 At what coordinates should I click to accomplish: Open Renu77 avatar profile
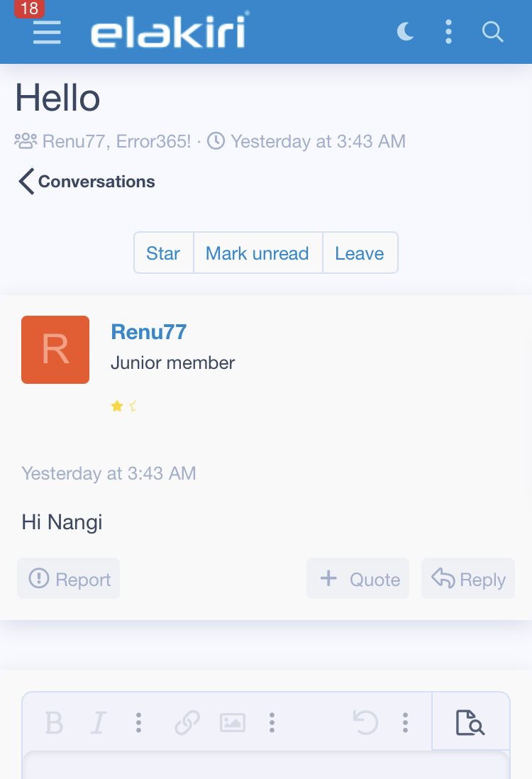click(55, 350)
